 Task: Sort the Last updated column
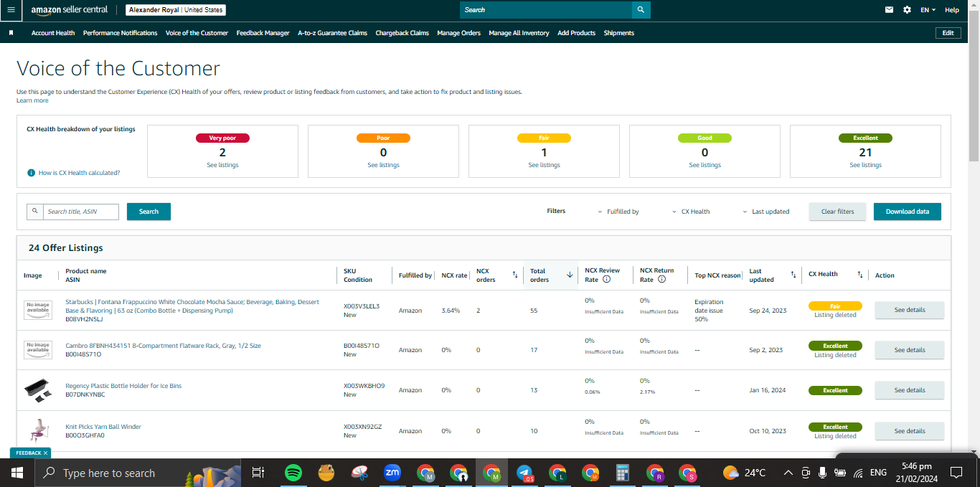click(x=793, y=275)
